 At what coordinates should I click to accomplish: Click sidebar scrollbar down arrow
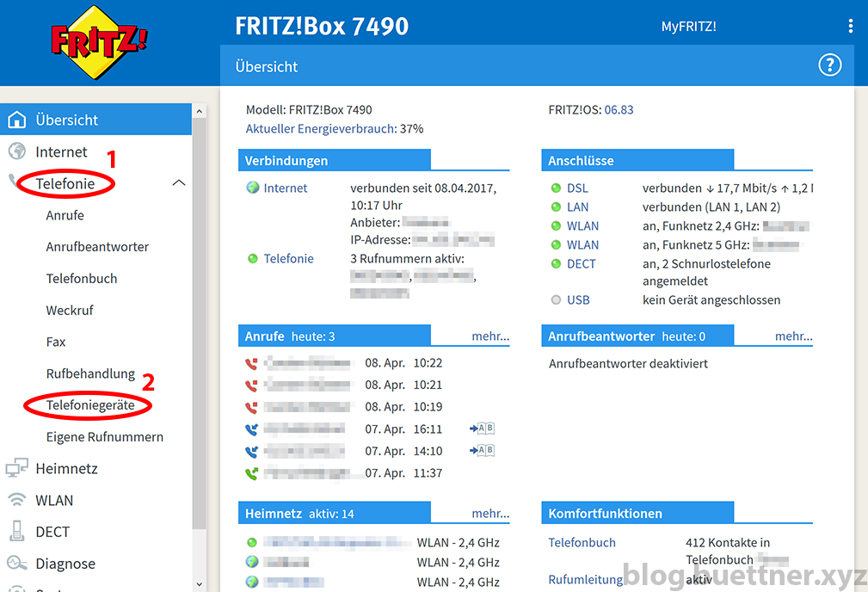click(x=200, y=584)
